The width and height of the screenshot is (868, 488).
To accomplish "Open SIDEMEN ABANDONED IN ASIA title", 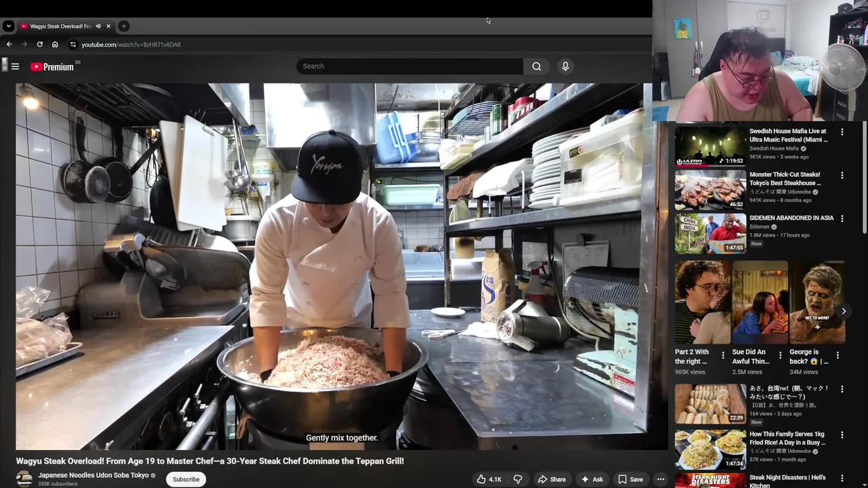I will tap(791, 218).
